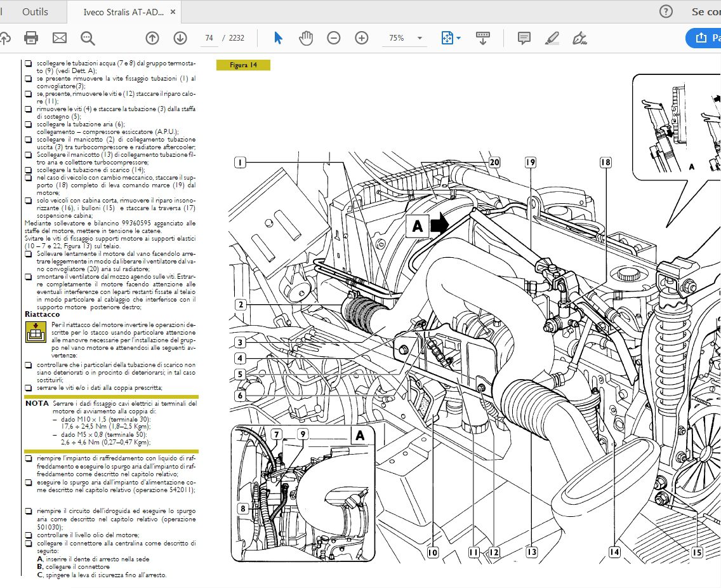
Task: Switch to the Outils tab
Action: (35, 12)
